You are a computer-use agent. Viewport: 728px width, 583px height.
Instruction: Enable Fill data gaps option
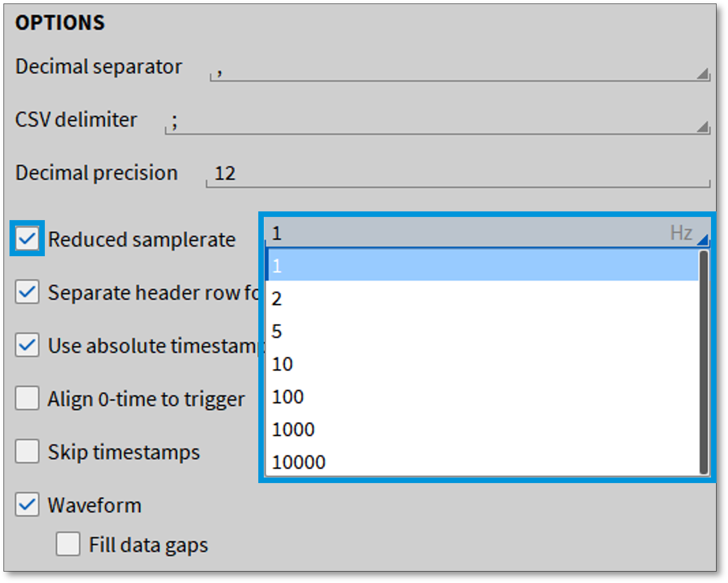click(x=68, y=544)
